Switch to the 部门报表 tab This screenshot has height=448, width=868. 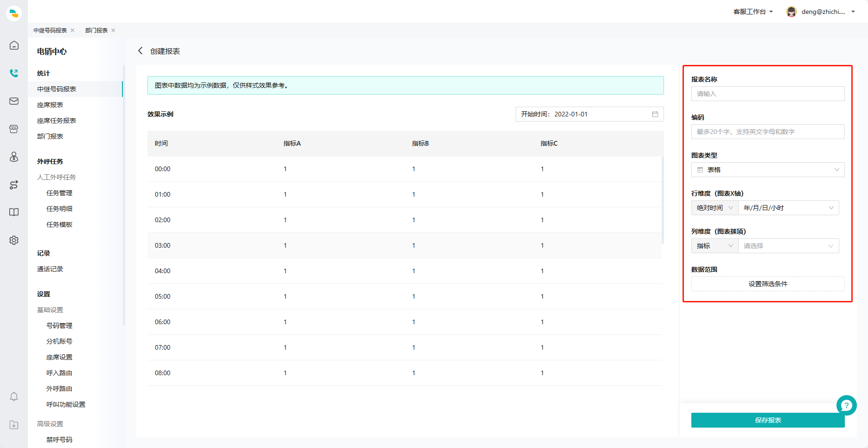96,30
